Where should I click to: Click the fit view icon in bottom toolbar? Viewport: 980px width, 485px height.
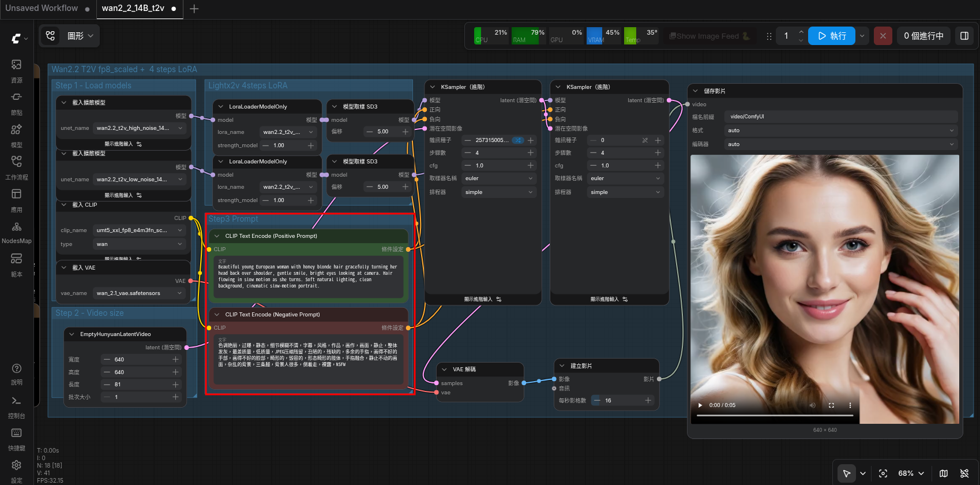[883, 473]
